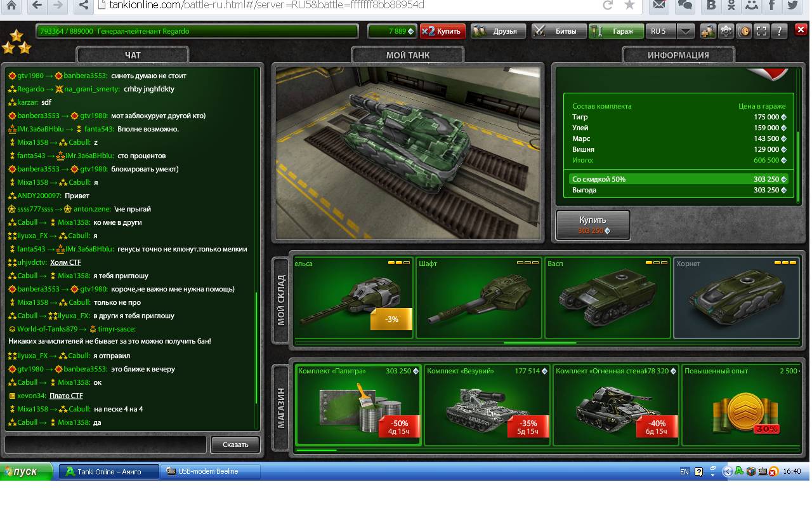Select the Хорнет hull in warehouse

[x=737, y=298]
